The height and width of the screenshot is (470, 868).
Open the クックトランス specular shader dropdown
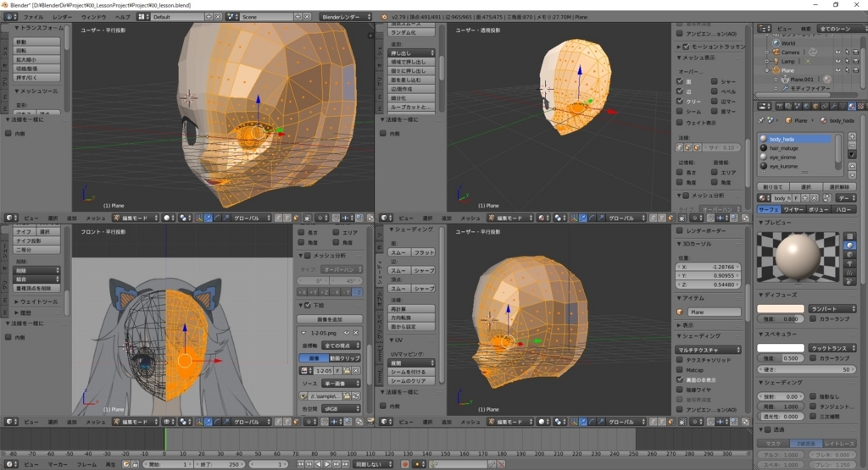832,348
